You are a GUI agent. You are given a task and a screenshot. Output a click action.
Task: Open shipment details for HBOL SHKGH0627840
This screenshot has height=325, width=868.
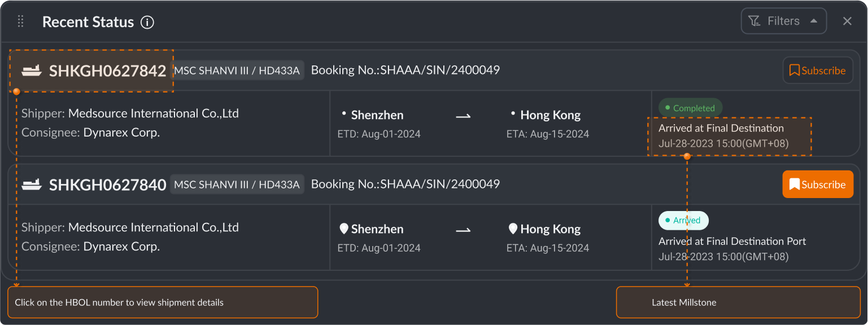107,185
